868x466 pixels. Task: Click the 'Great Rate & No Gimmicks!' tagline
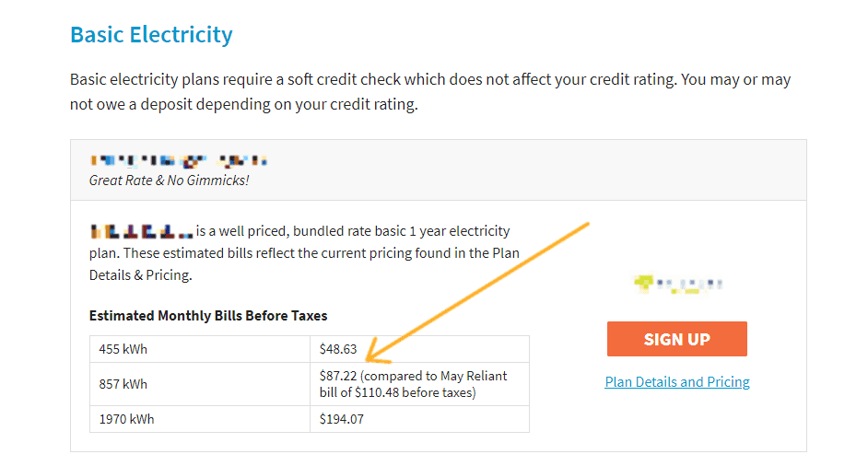click(169, 181)
